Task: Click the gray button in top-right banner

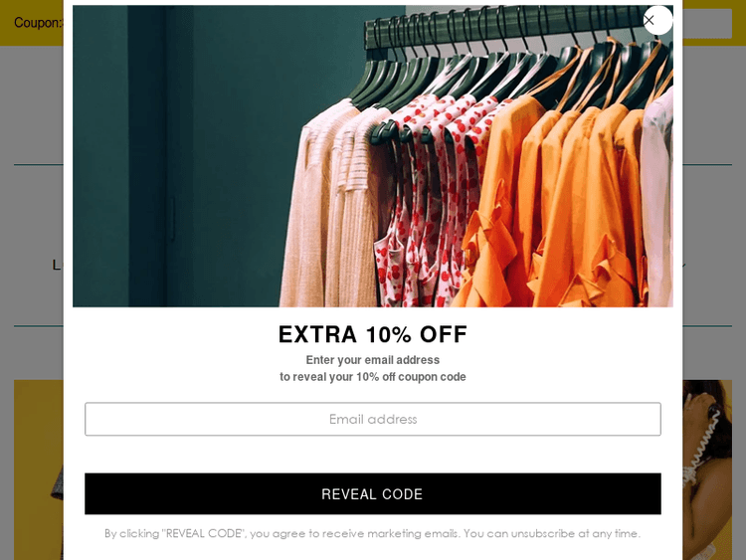Action: (x=707, y=23)
